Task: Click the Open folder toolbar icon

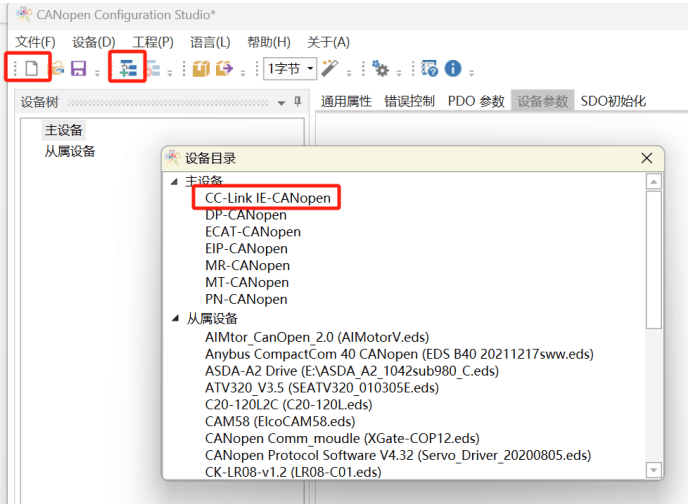Action: [x=57, y=68]
